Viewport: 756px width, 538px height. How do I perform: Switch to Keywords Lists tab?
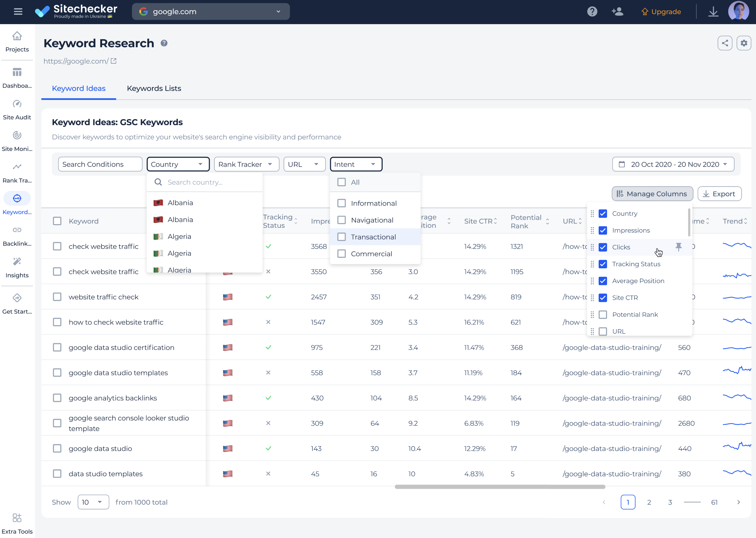154,88
